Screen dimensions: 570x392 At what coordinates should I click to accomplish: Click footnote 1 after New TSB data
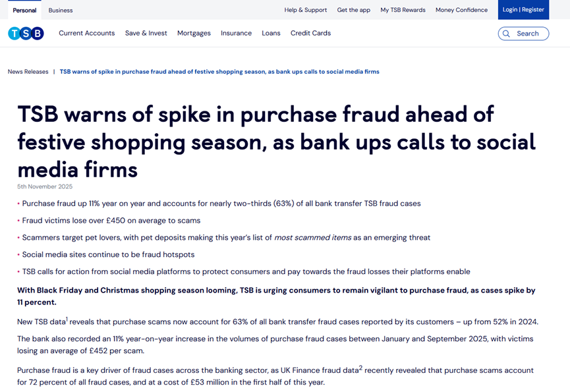coord(67,319)
